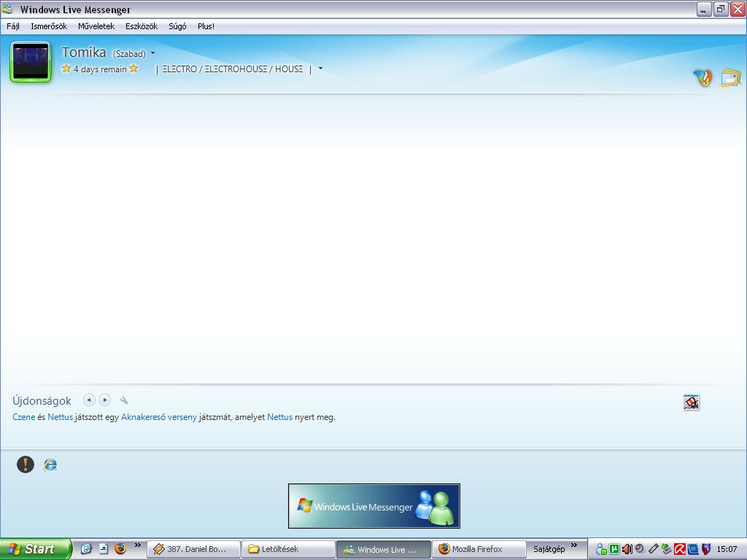This screenshot has height=560, width=747.
Task: Click the Újdonságok heading
Action: pos(42,401)
